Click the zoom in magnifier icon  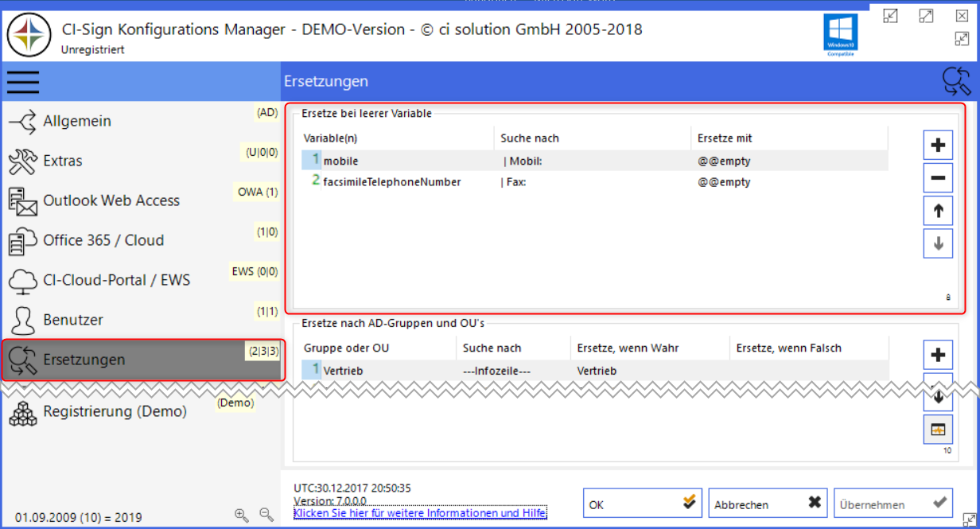click(241, 515)
